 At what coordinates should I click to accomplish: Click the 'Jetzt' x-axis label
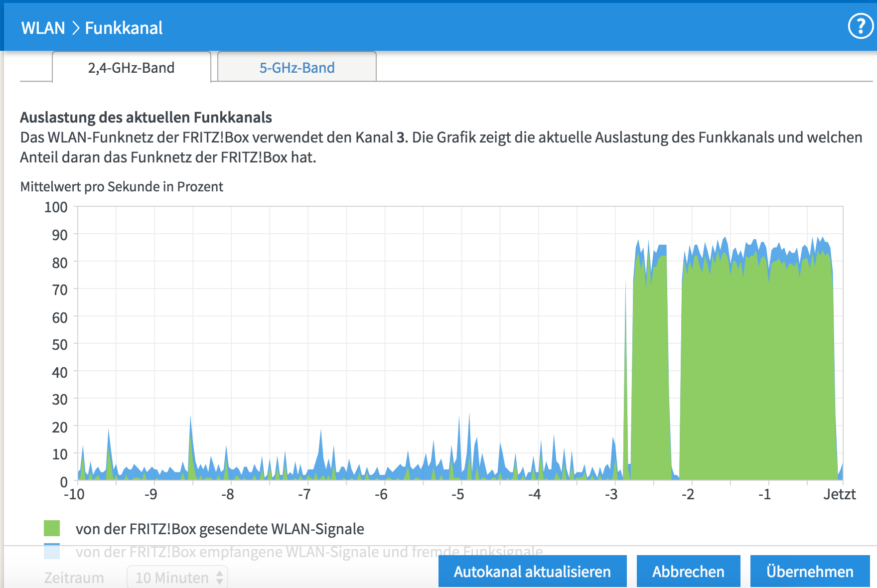point(839,494)
